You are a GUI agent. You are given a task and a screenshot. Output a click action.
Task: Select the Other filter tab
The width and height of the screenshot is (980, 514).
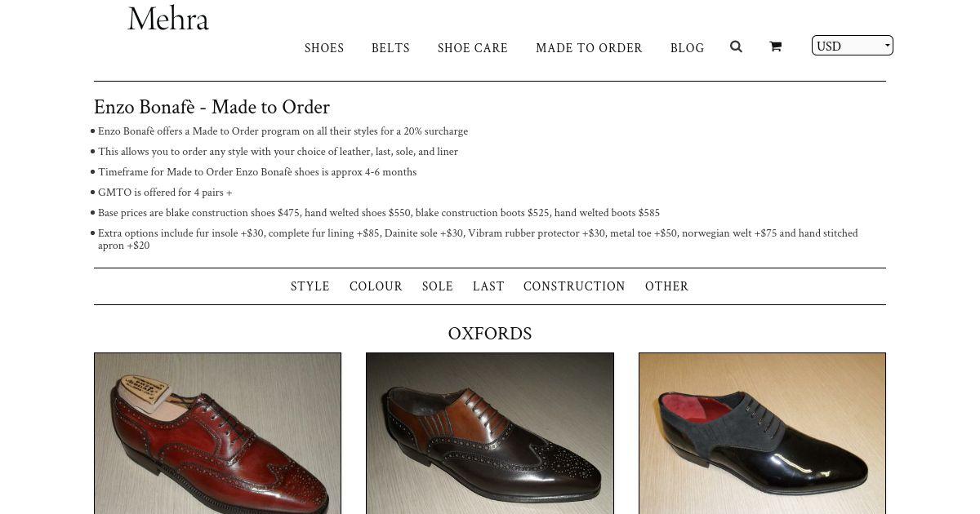(667, 286)
